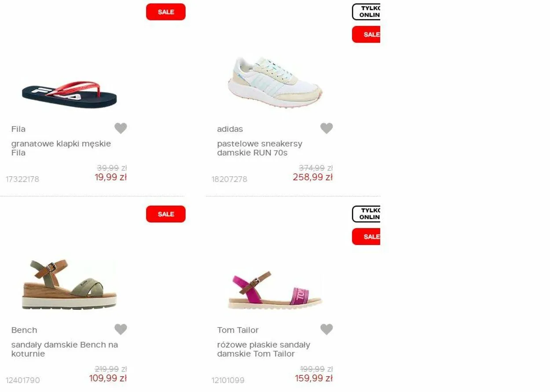Screen dimensions: 550x392
Task: Click TYLKO ONLINE badge above adidas sneakers
Action: pyautogui.click(x=366, y=12)
